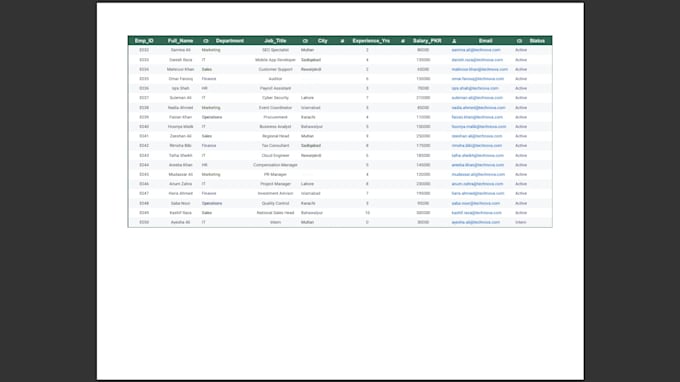Screen dimensions: 680x382
Task: Open Anum Zahra's email address link
Action: click(477, 184)
